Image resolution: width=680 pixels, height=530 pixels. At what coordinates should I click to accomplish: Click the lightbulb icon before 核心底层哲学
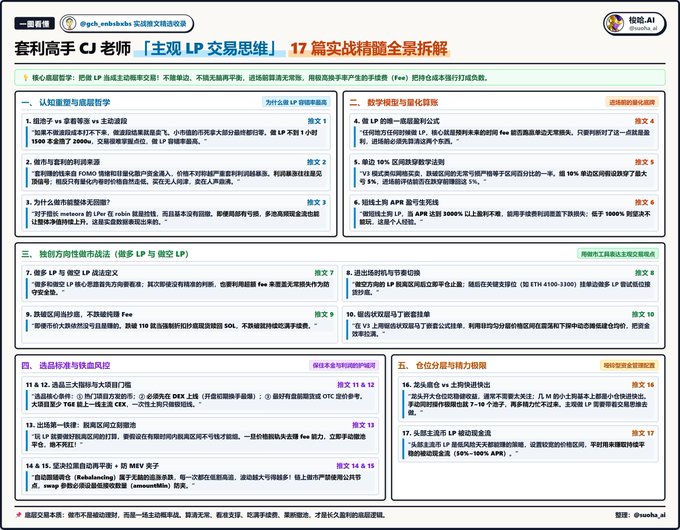click(x=26, y=78)
